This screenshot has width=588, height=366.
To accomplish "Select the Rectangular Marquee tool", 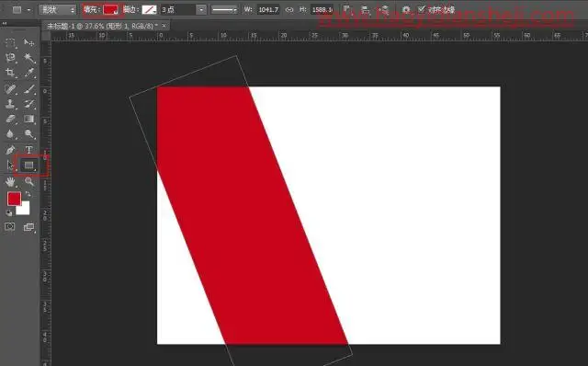I will coord(10,43).
